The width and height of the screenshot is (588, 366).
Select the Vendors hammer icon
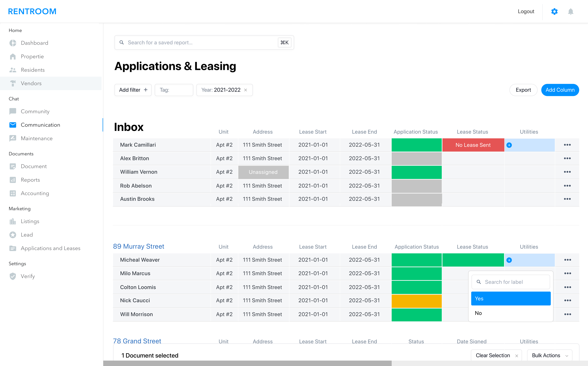[13, 83]
